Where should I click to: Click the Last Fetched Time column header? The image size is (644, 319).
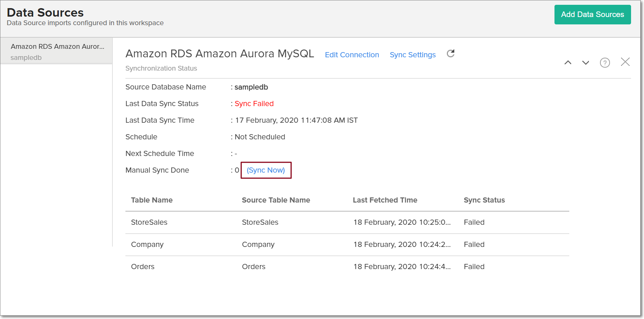385,200
